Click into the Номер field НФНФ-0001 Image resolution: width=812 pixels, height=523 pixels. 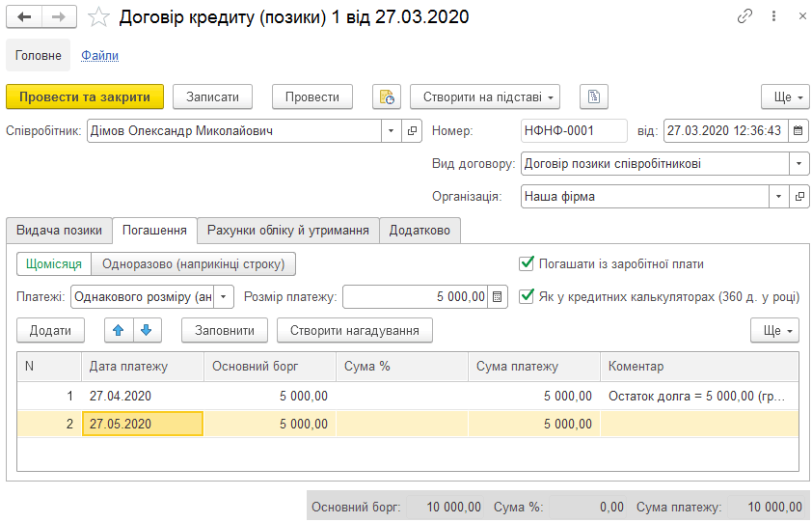pos(574,131)
